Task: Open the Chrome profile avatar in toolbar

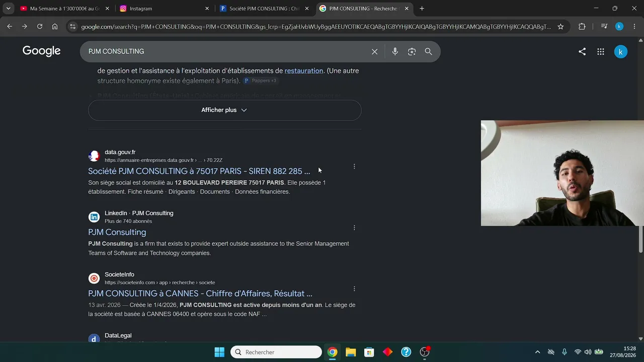Action: click(x=619, y=27)
